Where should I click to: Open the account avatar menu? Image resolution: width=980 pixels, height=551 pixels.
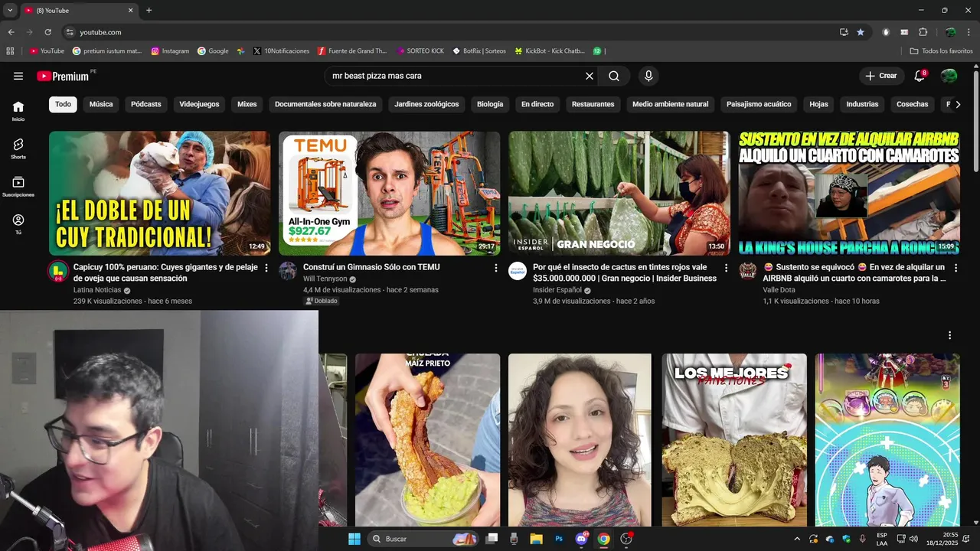tap(949, 76)
